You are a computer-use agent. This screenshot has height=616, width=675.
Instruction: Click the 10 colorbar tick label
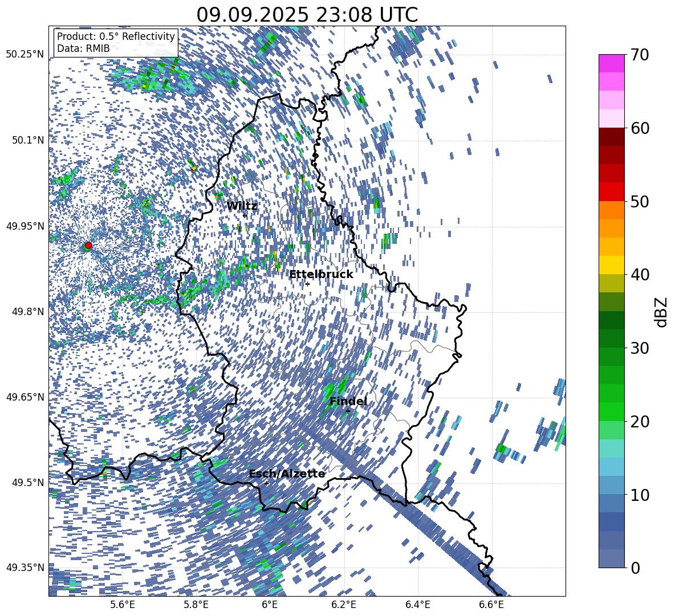(x=640, y=495)
